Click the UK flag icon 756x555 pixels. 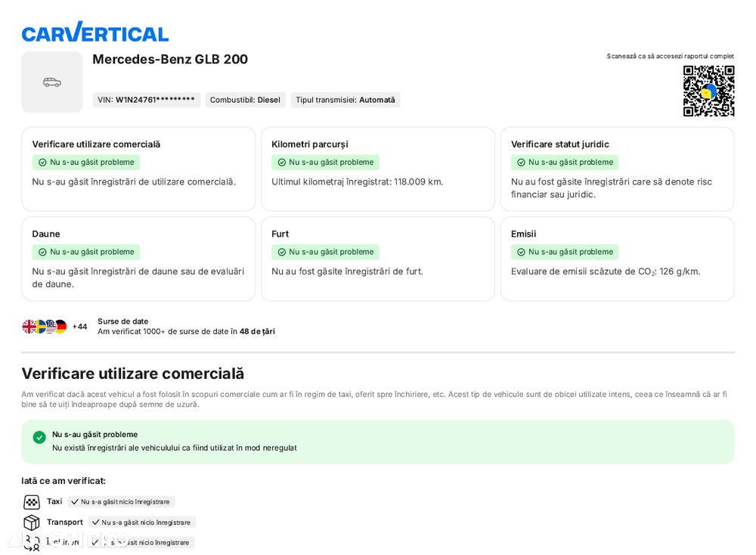click(x=29, y=327)
